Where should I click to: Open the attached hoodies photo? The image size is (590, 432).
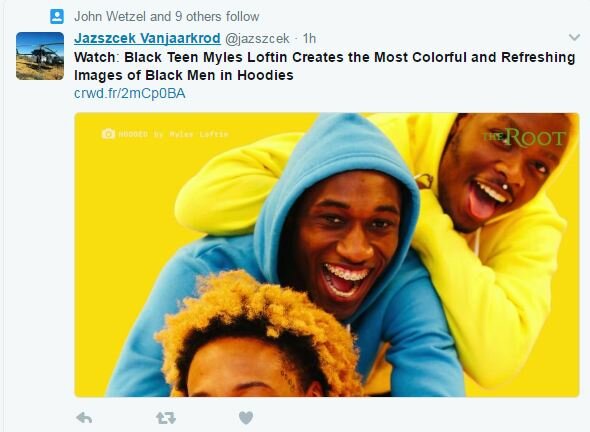tap(327, 255)
